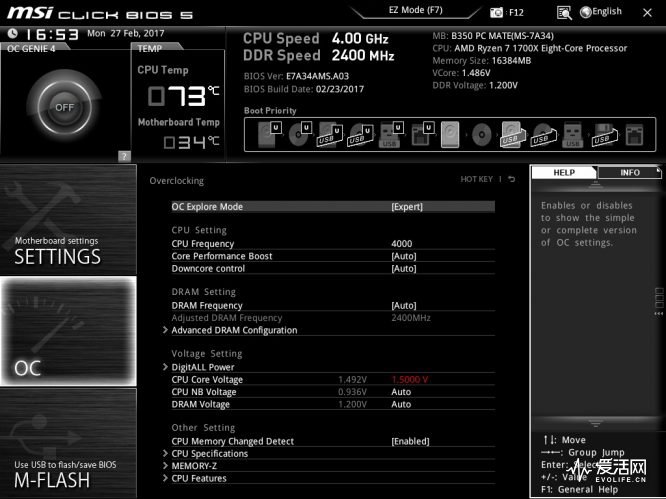
Task: Click the date Mon 27 Feb, 2017
Action: (x=126, y=33)
